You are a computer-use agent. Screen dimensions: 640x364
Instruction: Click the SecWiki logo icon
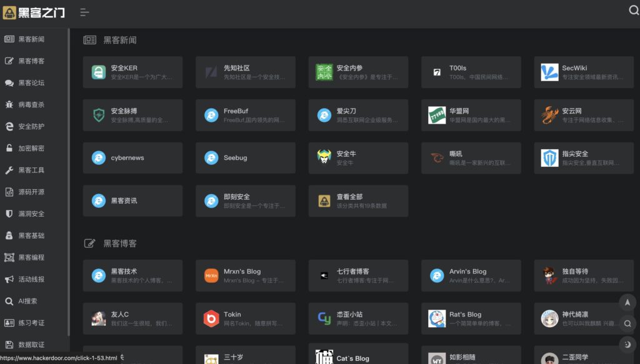(x=549, y=72)
